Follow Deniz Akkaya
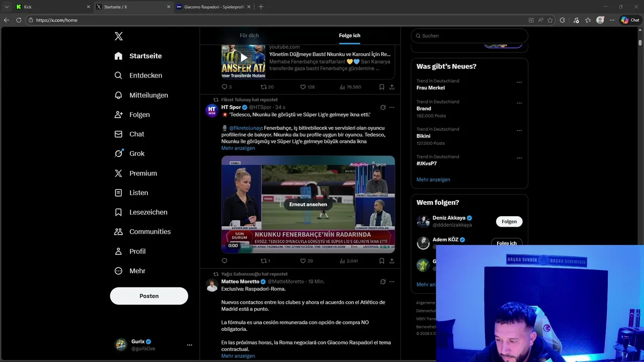The height and width of the screenshot is (362, 644). (509, 222)
